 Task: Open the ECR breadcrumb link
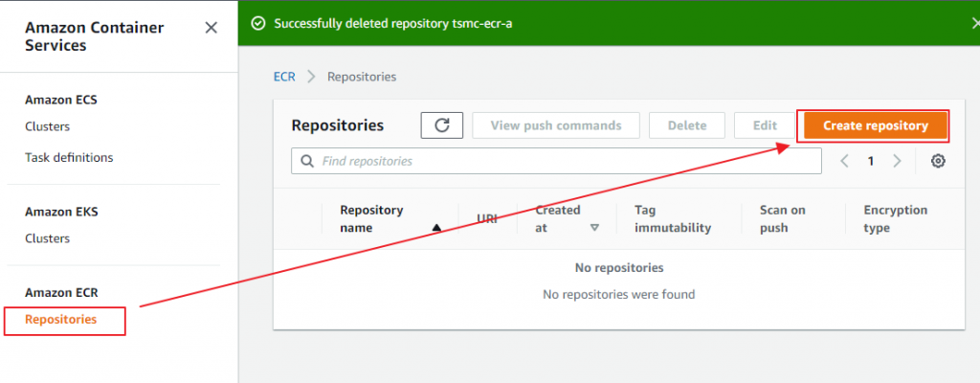point(284,77)
